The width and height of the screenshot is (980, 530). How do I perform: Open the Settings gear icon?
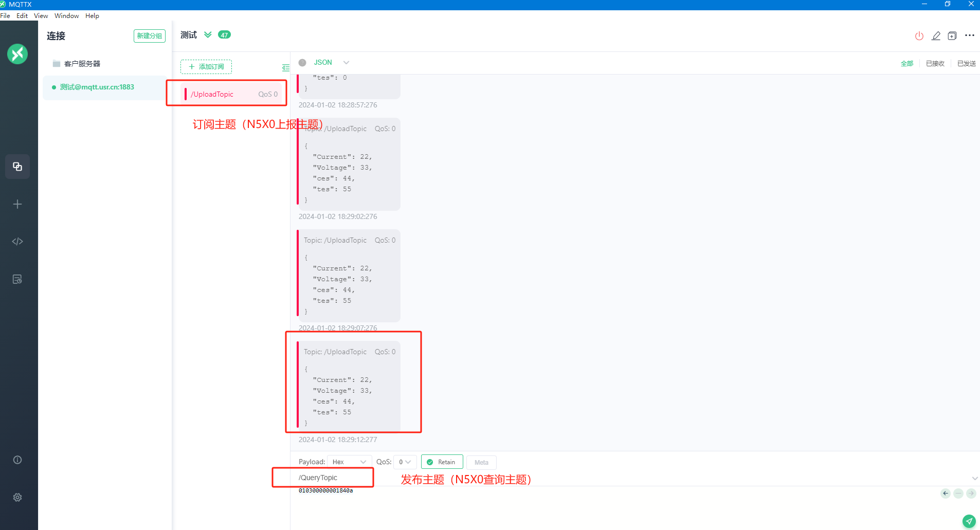pyautogui.click(x=17, y=498)
